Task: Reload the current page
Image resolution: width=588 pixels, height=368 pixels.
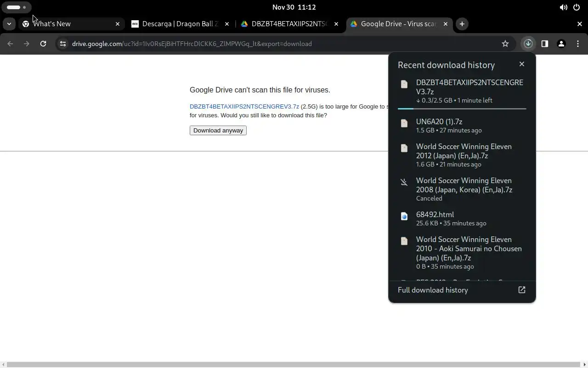Action: pos(43,44)
